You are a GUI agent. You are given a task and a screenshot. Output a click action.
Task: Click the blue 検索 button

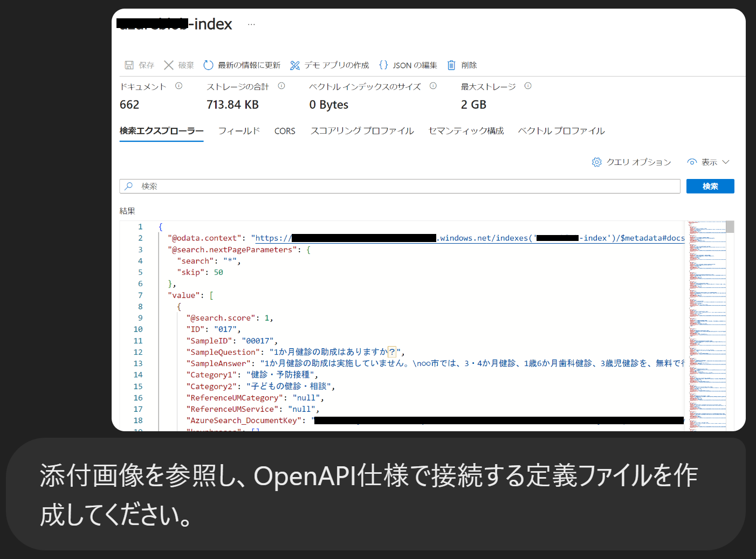click(710, 186)
